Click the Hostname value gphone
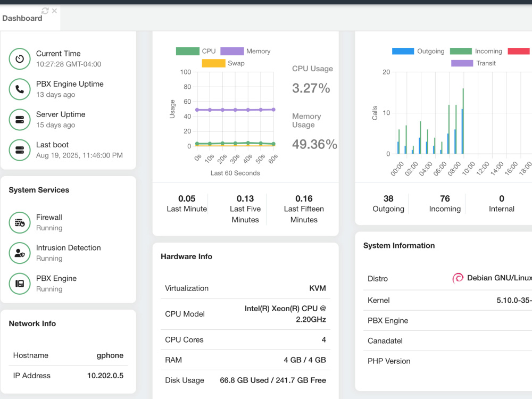This screenshot has height=399, width=532. (x=110, y=355)
